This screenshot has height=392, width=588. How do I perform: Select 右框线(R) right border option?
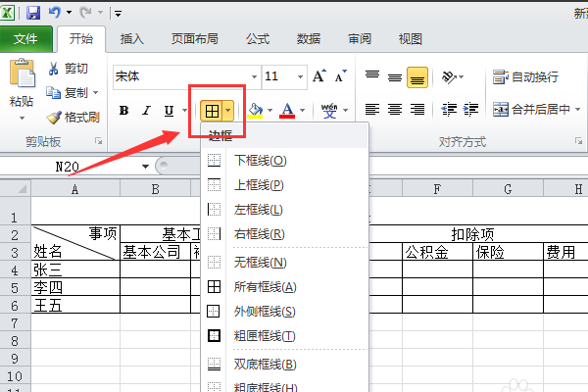click(x=285, y=234)
